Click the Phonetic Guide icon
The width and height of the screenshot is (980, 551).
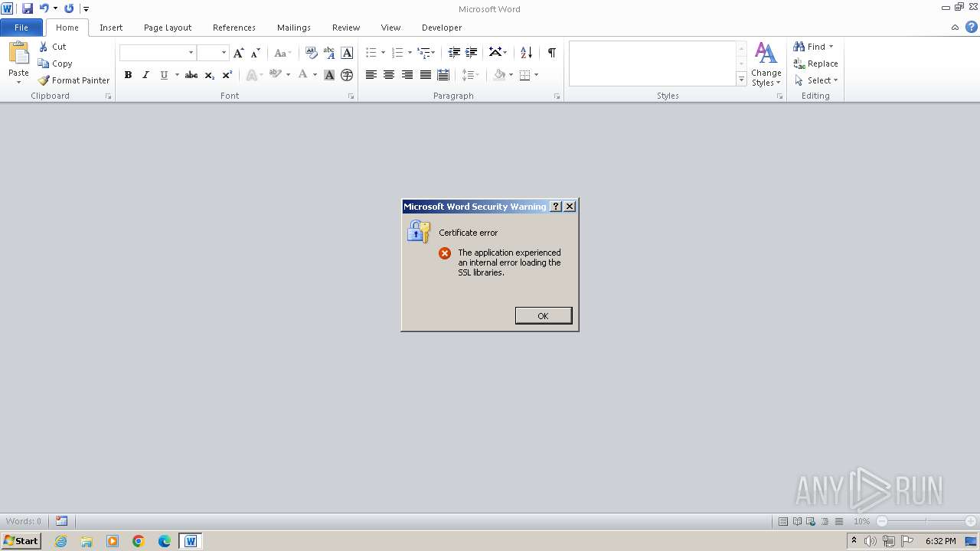pyautogui.click(x=329, y=53)
